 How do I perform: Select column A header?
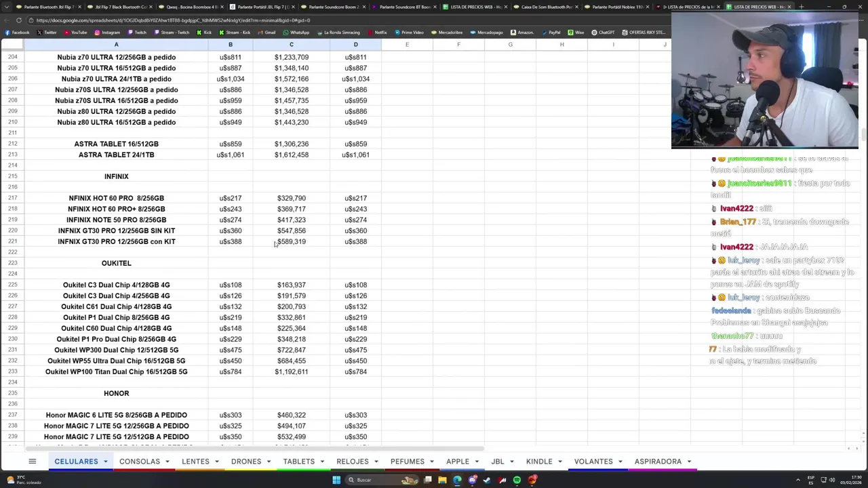(x=116, y=45)
